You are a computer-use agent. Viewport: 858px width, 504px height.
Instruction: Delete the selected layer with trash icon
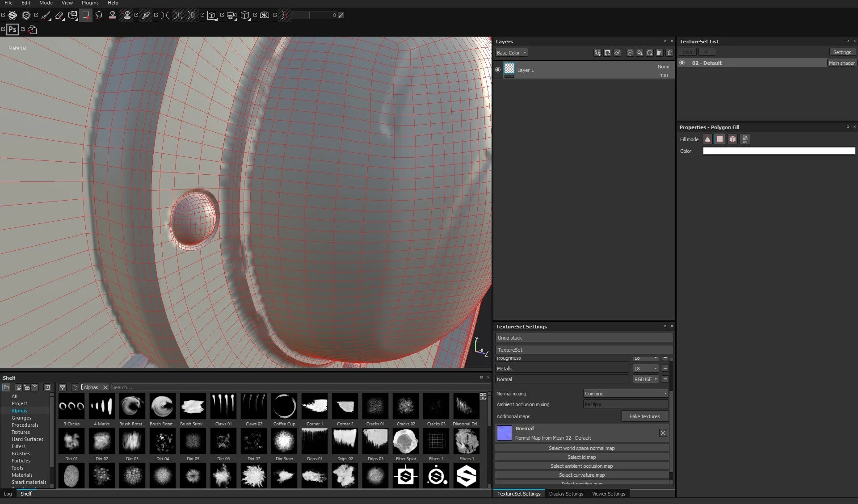pos(669,53)
